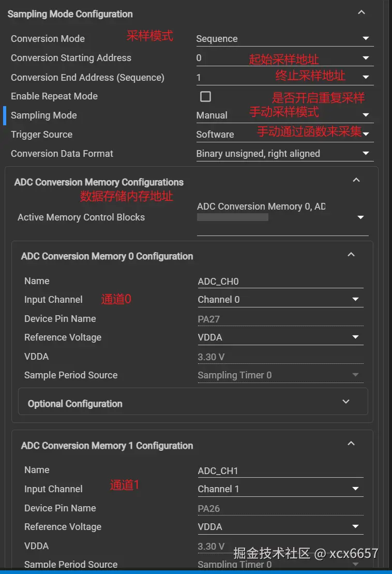
Task: Collapse ADC Conversion Memory 1 Configuration
Action: [351, 444]
